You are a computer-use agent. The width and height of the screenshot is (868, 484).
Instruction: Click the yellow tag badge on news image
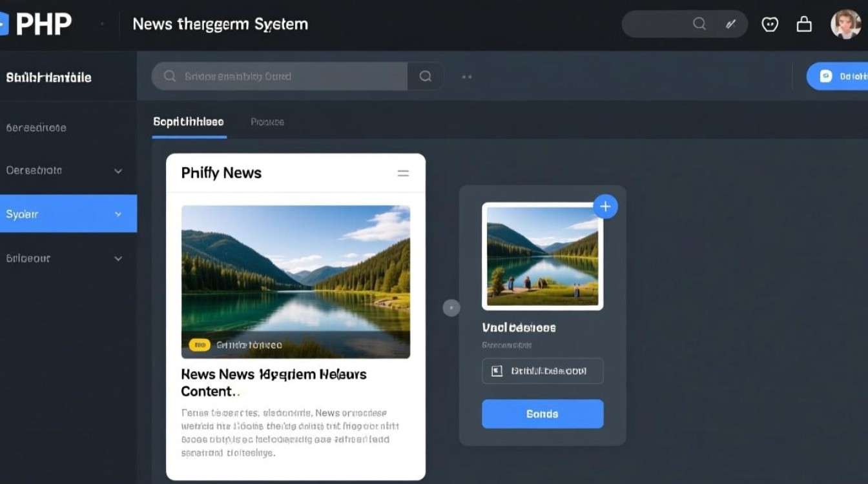coord(200,345)
